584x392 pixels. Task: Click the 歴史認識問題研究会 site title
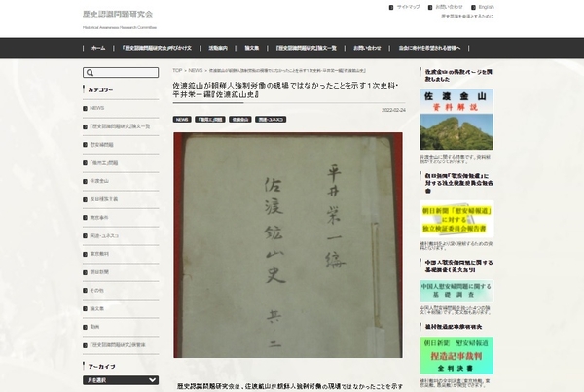coord(118,15)
